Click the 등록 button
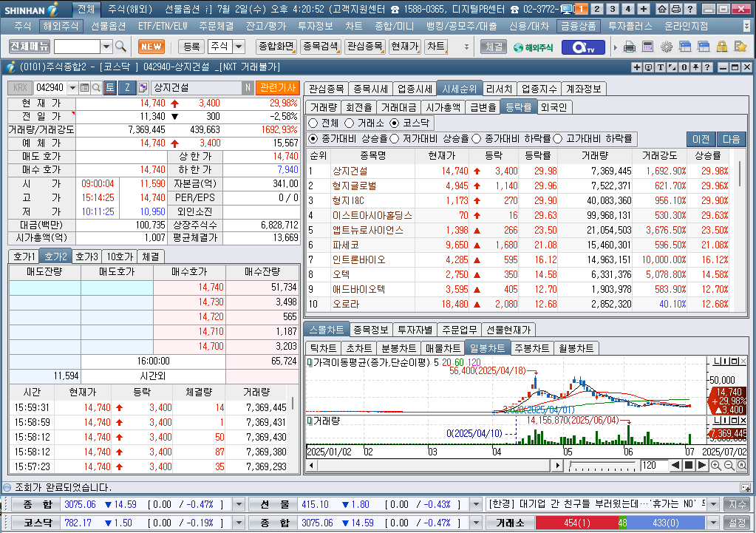The image size is (756, 533). click(191, 47)
